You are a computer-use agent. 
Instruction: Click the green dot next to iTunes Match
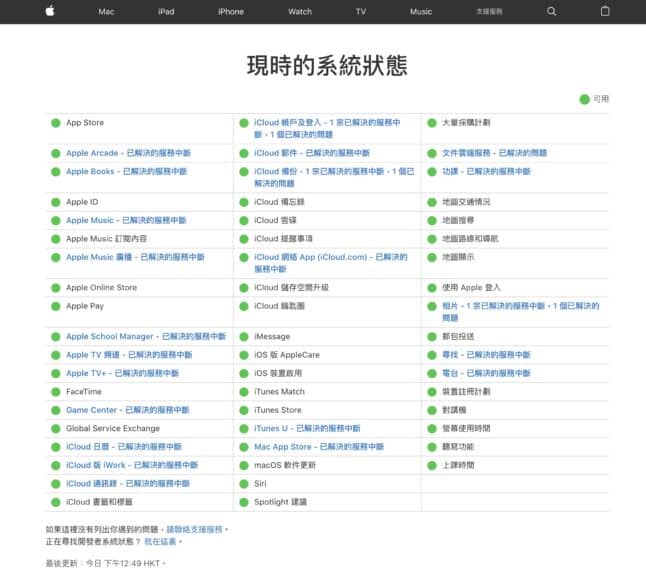tap(244, 392)
